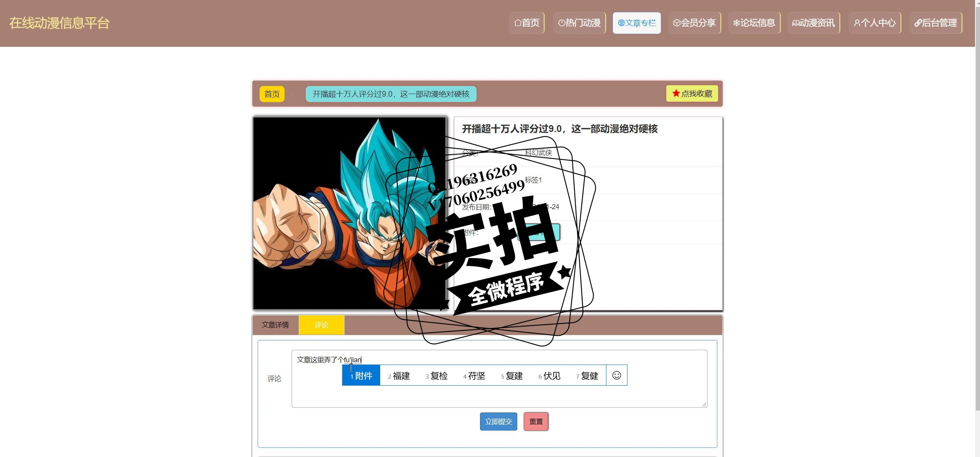Click 在线动漫信息平台 site title
Screen dimensions: 980x457
click(x=60, y=23)
